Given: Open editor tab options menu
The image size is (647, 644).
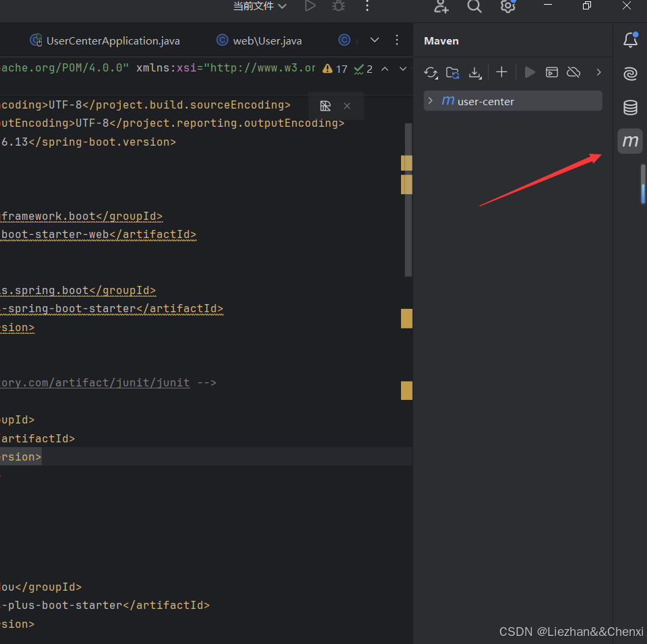Looking at the screenshot, I should (397, 40).
